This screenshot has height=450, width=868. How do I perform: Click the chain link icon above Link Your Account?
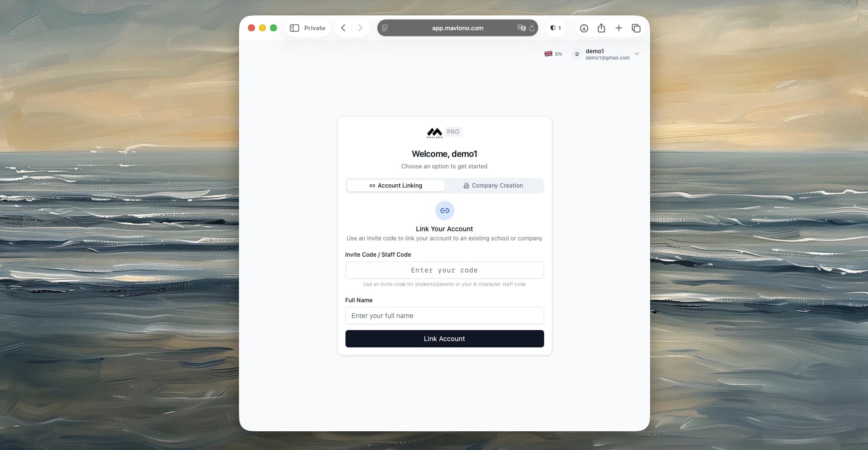(x=444, y=210)
